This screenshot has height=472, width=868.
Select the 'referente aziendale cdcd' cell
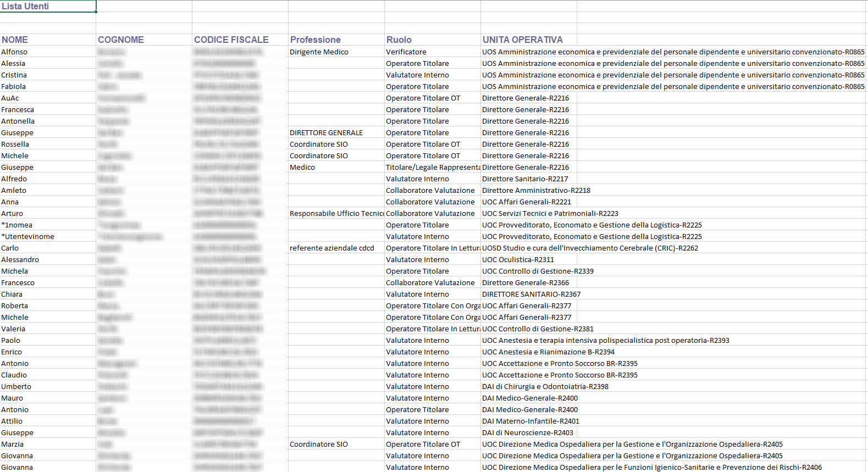(336, 248)
